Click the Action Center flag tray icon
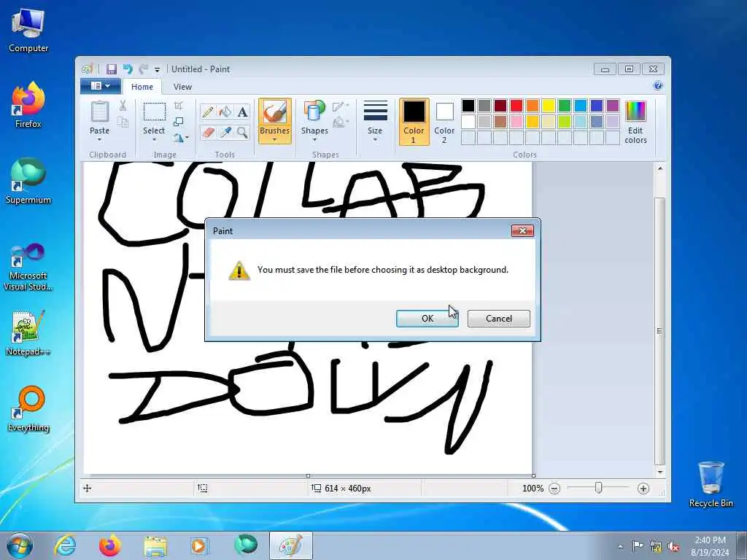This screenshot has height=560, width=747. click(638, 546)
